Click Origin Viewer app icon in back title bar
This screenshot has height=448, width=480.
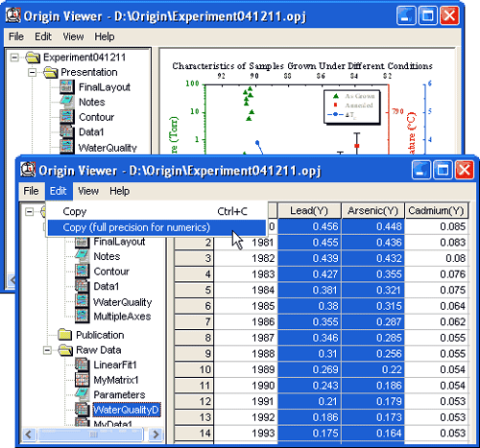click(x=13, y=15)
